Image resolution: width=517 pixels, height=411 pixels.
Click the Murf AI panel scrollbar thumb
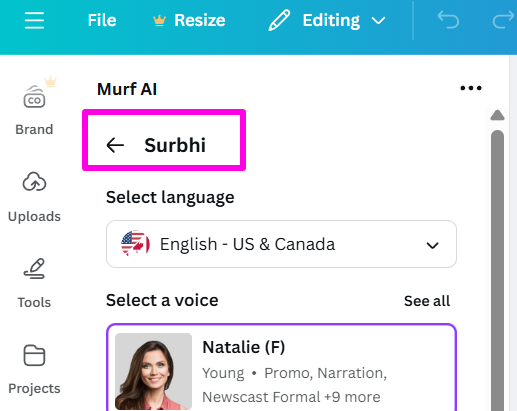(497, 270)
